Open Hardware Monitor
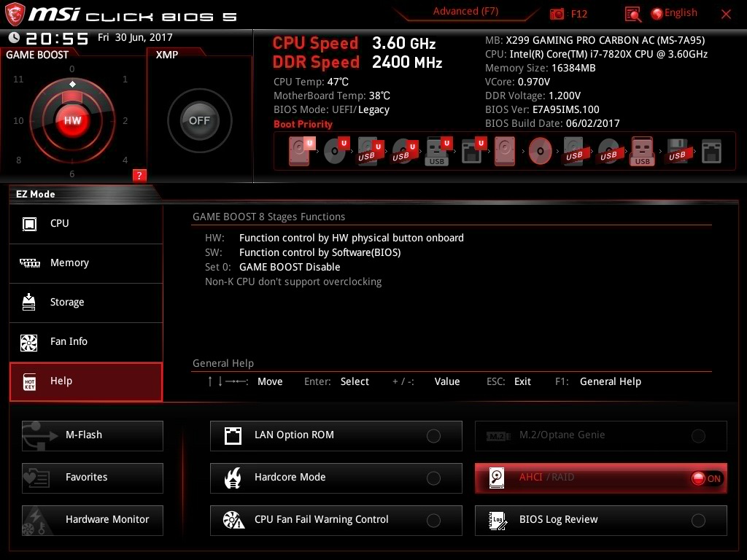Viewport: 747px width, 560px height. coord(93,520)
